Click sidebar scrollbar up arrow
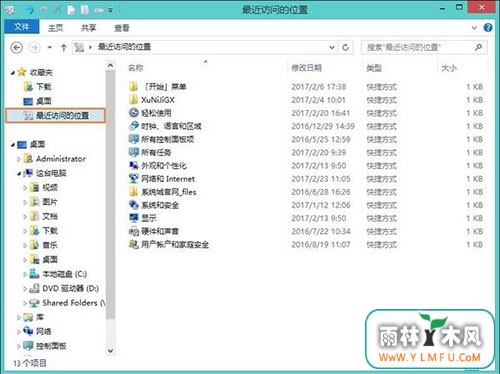Image resolution: width=500 pixels, height=374 pixels. pos(110,66)
